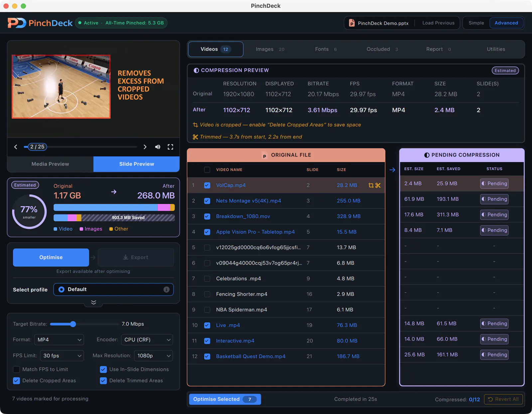This screenshot has width=532, height=414.
Task: Click the Pending badge for Interactive.mp4 row
Action: coord(494,339)
